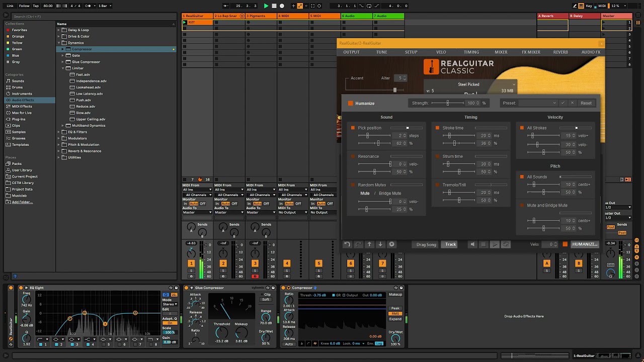Click the RealGuitar up arrow icon
This screenshot has width=644, height=362.
pyautogui.click(x=369, y=244)
